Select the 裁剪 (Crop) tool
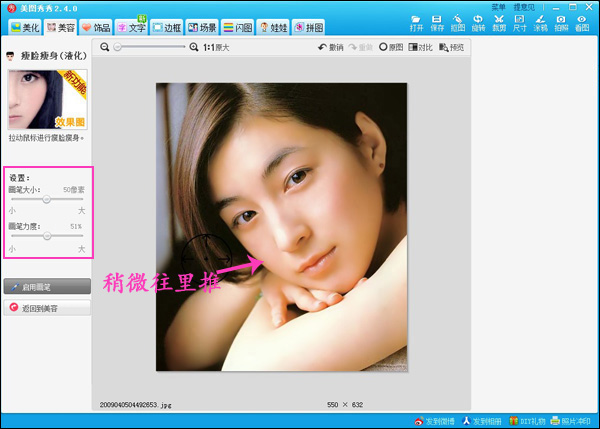600x429 pixels. pos(498,23)
